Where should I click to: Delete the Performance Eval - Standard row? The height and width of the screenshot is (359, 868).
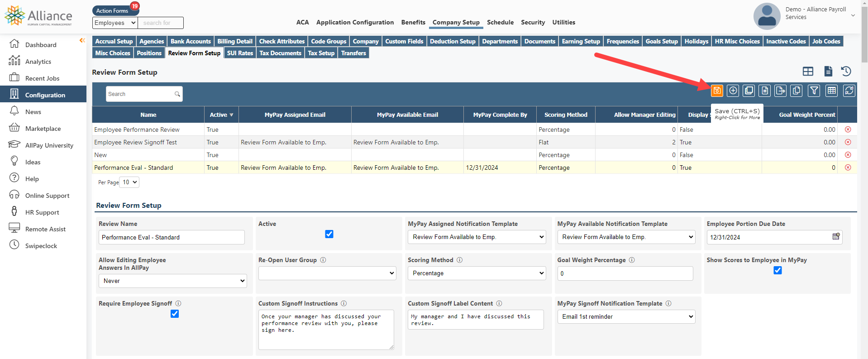coord(848,168)
